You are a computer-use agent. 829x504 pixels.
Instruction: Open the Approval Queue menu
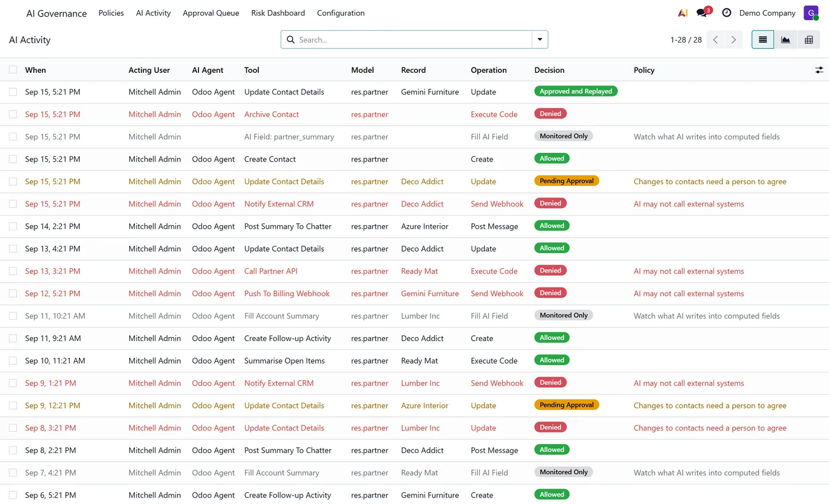click(211, 13)
